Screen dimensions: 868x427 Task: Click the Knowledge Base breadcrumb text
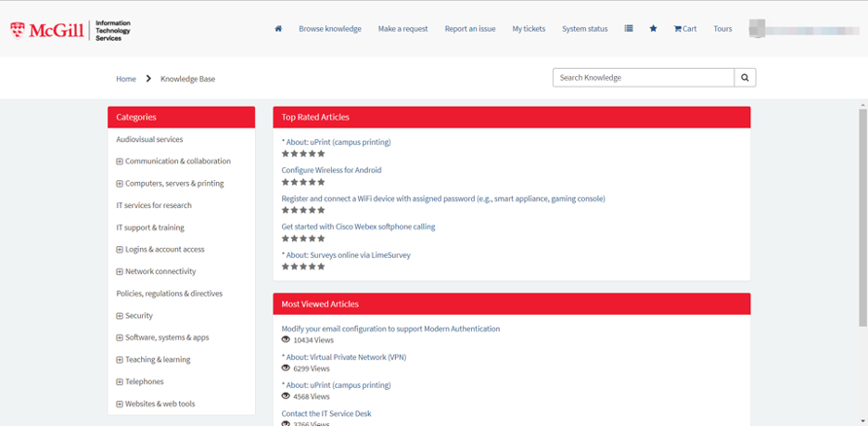(x=187, y=79)
